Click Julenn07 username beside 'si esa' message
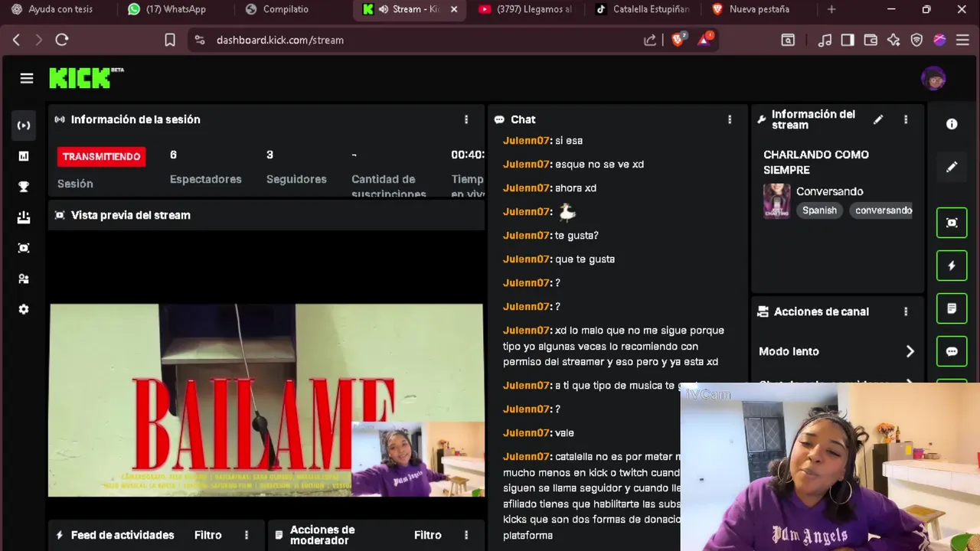 click(527, 141)
